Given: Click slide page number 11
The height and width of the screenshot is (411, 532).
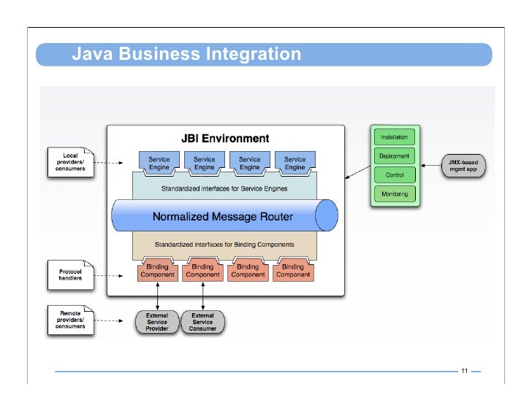Looking at the screenshot, I should point(465,371).
